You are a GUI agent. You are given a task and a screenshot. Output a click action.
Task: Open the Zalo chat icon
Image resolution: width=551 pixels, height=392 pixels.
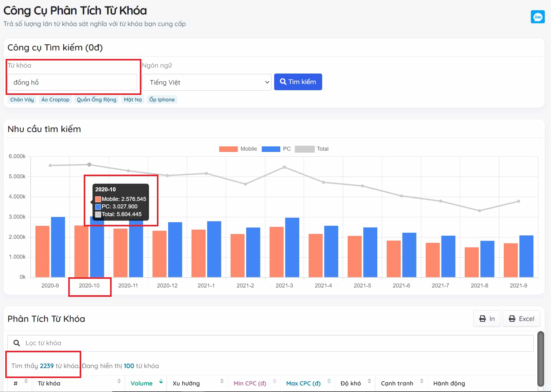pyautogui.click(x=537, y=17)
